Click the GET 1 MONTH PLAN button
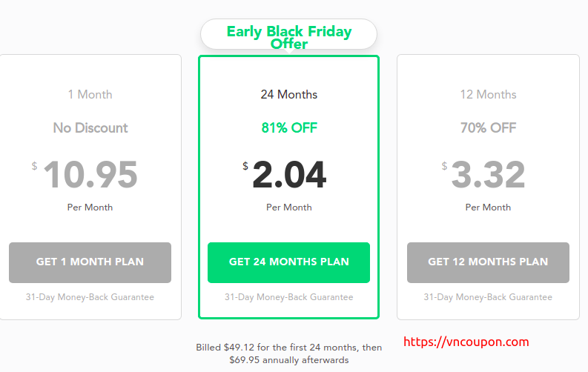Image resolution: width=588 pixels, height=372 pixels. tap(90, 262)
